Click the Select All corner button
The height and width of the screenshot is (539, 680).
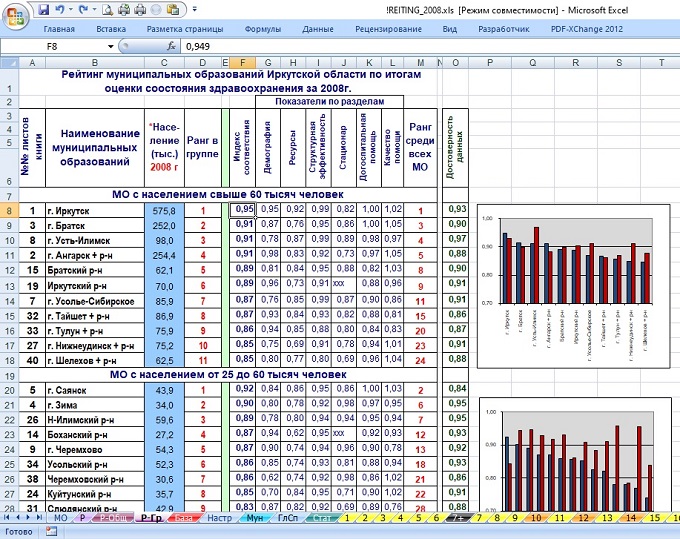9,63
